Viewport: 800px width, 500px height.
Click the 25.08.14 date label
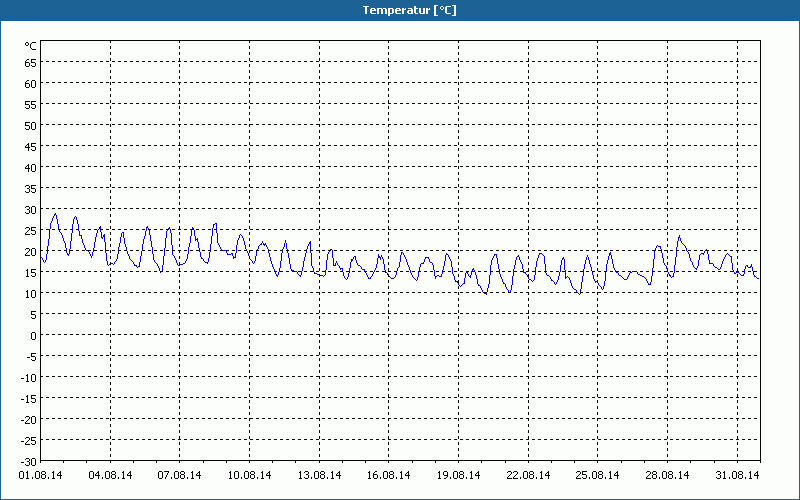point(598,476)
